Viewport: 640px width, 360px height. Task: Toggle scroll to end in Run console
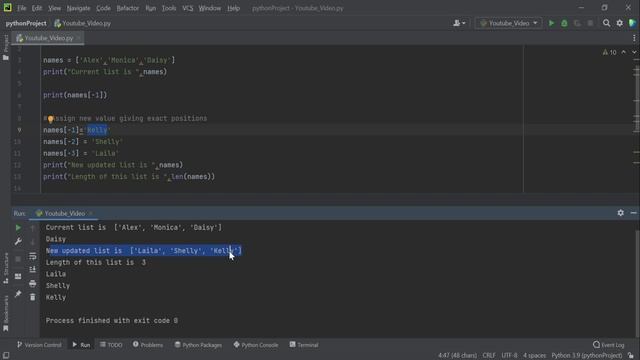tap(33, 269)
